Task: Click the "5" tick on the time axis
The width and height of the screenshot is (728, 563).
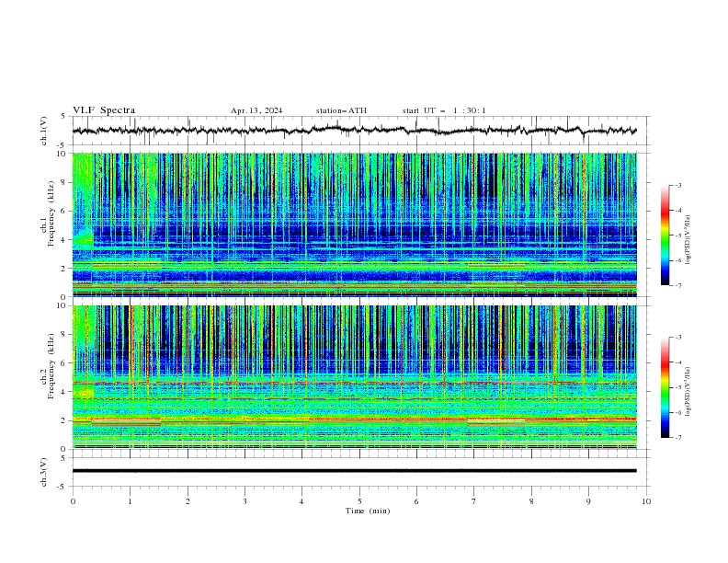Action: tap(359, 501)
